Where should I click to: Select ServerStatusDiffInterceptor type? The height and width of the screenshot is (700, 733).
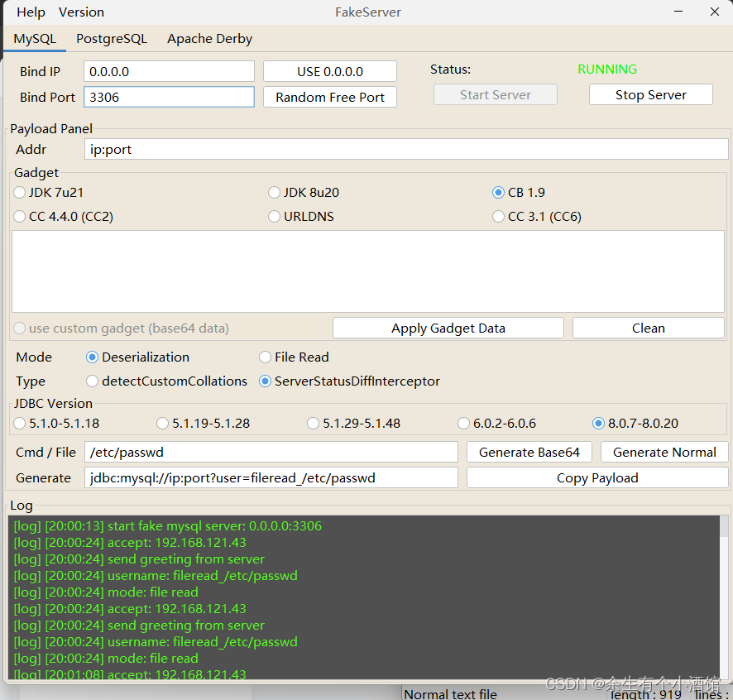pyautogui.click(x=350, y=381)
